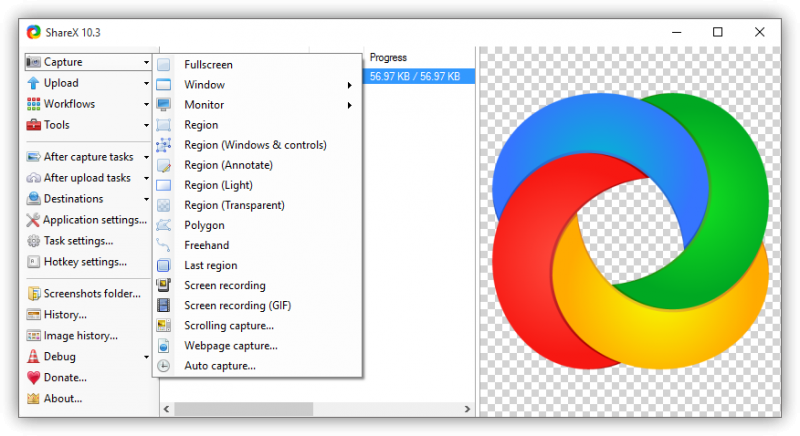This screenshot has width=800, height=436.
Task: Click the Screenshots folder icon
Action: [x=34, y=294]
